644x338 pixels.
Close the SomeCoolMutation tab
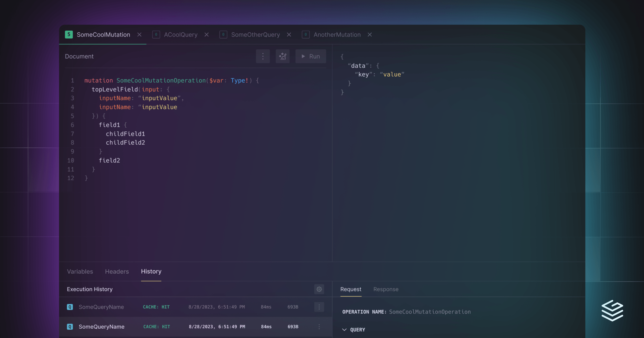pyautogui.click(x=139, y=35)
